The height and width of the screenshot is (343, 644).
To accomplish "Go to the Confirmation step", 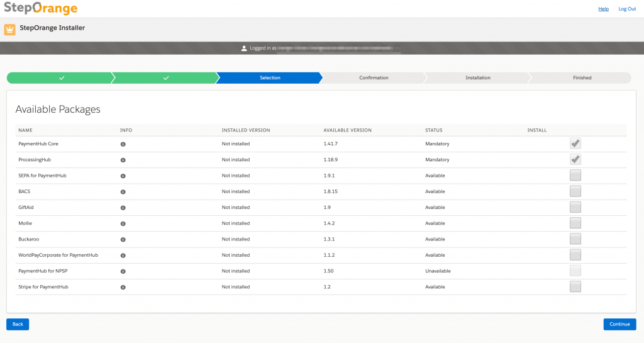I will [x=374, y=78].
